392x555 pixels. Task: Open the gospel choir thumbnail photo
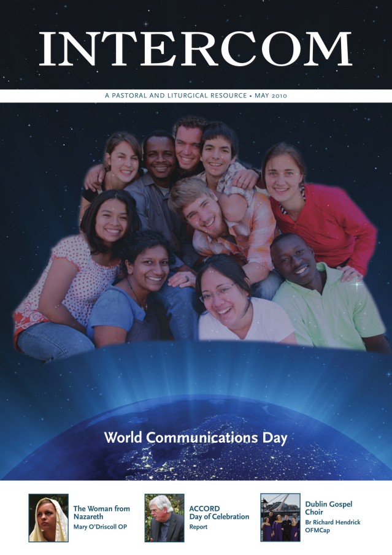tap(280, 518)
